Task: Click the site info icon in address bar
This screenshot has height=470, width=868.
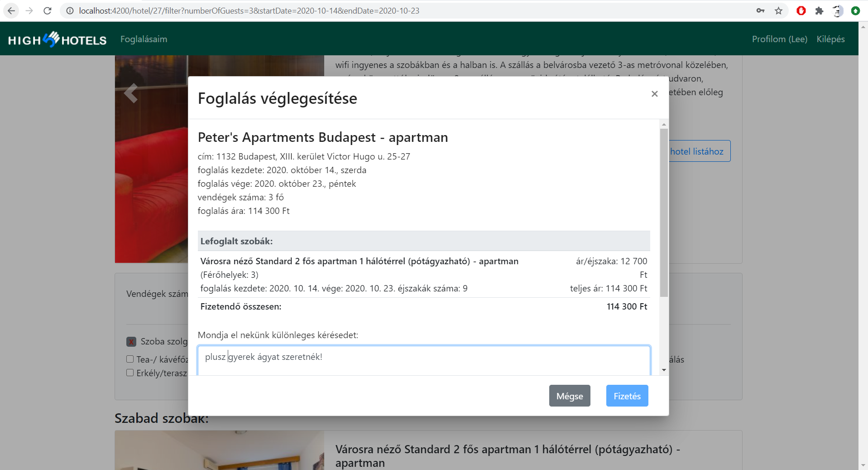Action: [70, 10]
